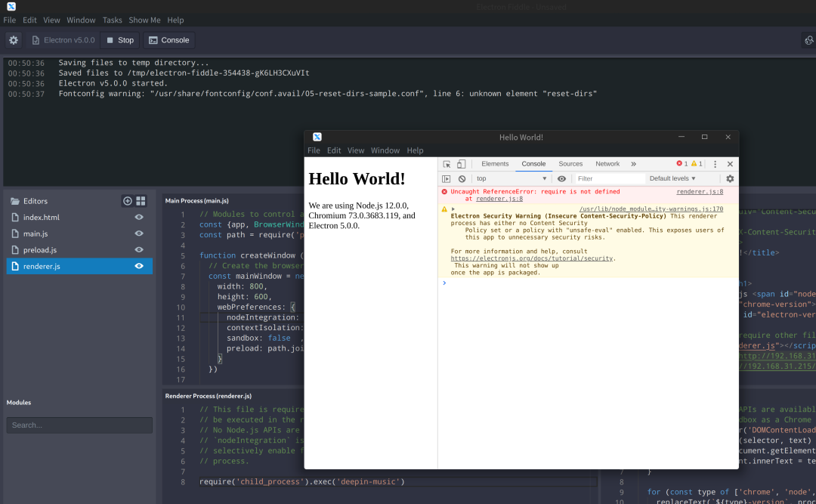Select main.js in Editors list
This screenshot has width=816, height=504.
tap(79, 233)
